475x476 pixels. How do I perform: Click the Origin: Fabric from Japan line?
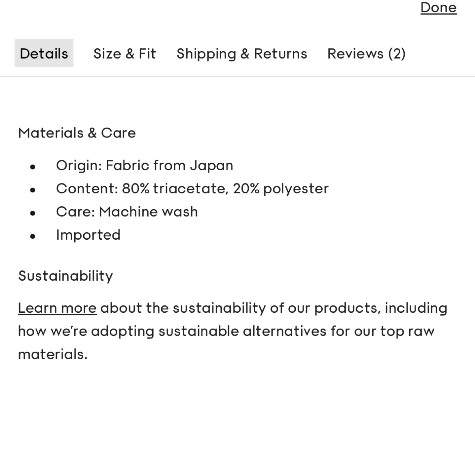144,165
